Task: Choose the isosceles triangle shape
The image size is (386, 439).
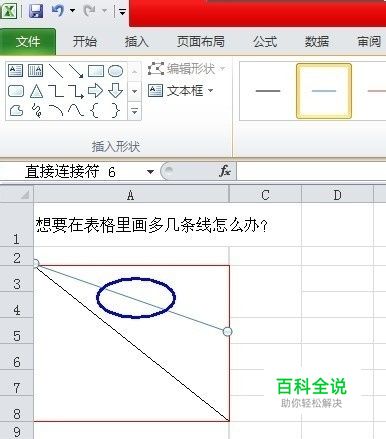Action: tap(36, 91)
